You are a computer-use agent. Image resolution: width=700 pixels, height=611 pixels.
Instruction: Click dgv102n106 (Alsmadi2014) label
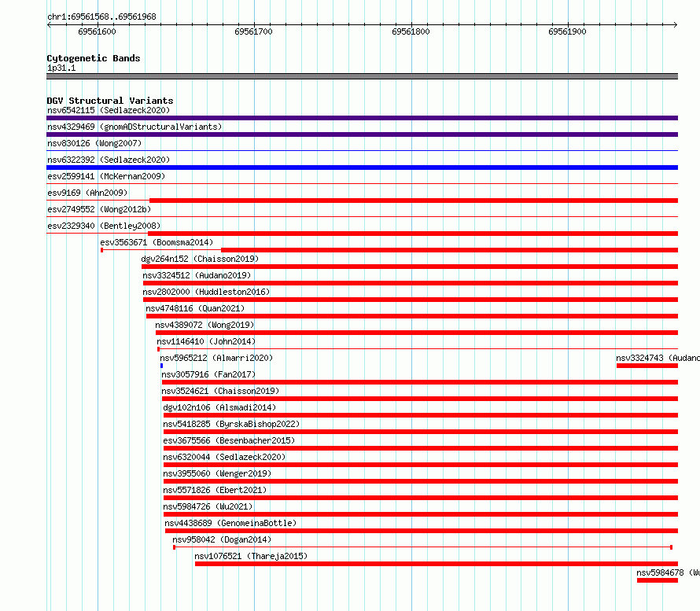[219, 407]
